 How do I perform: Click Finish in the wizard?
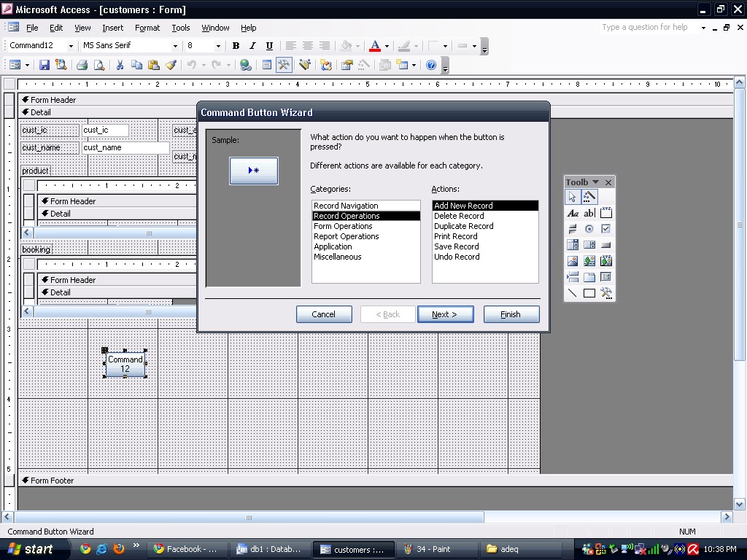click(511, 314)
